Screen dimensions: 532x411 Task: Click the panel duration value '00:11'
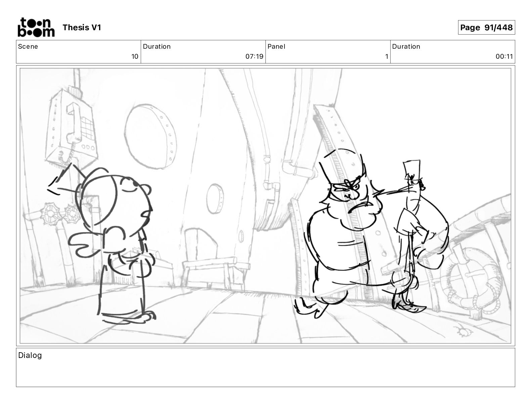[504, 56]
